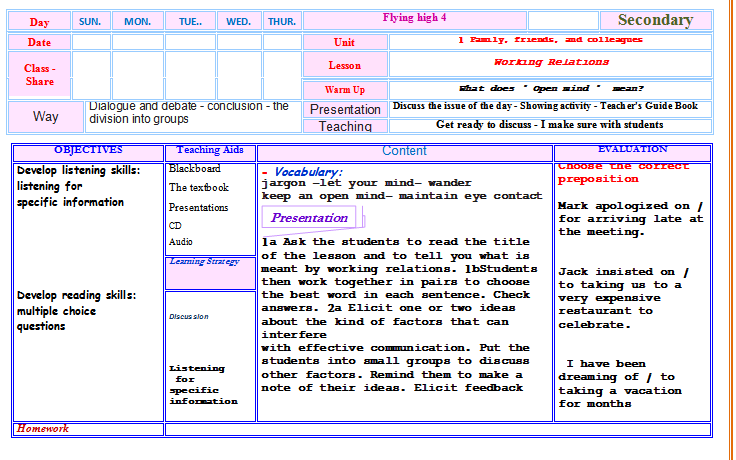Screen dimensions: 736x460
Task: Click the empty cell beside 'Flying high 4'
Action: [x=563, y=21]
